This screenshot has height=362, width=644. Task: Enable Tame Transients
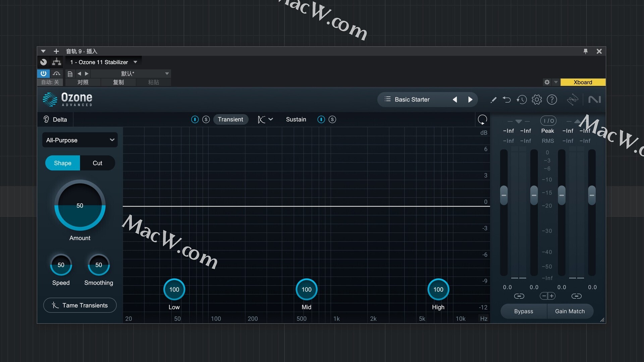click(x=80, y=305)
